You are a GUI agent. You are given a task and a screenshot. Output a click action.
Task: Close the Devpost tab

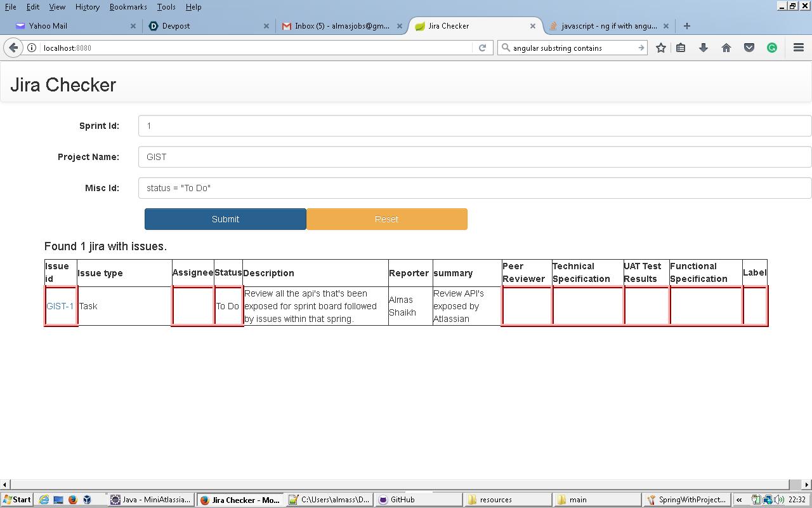266,26
